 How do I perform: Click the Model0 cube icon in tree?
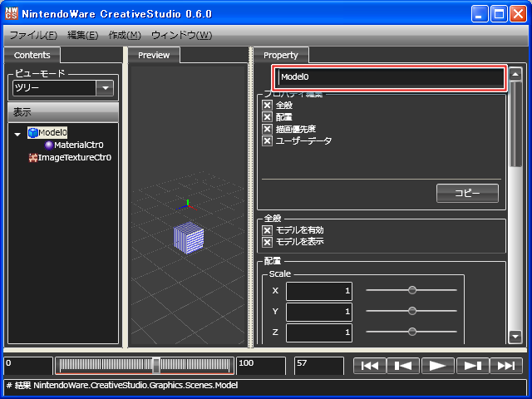click(32, 132)
